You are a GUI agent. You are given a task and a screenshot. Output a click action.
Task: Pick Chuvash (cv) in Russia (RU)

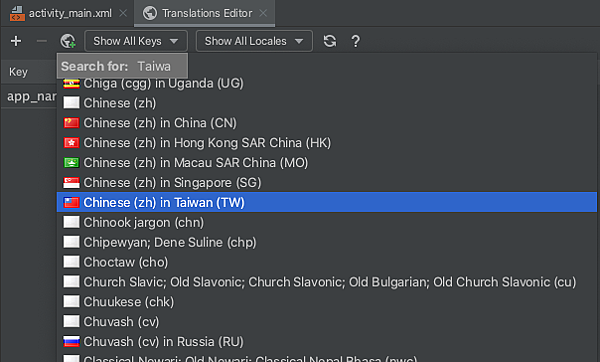point(327,342)
